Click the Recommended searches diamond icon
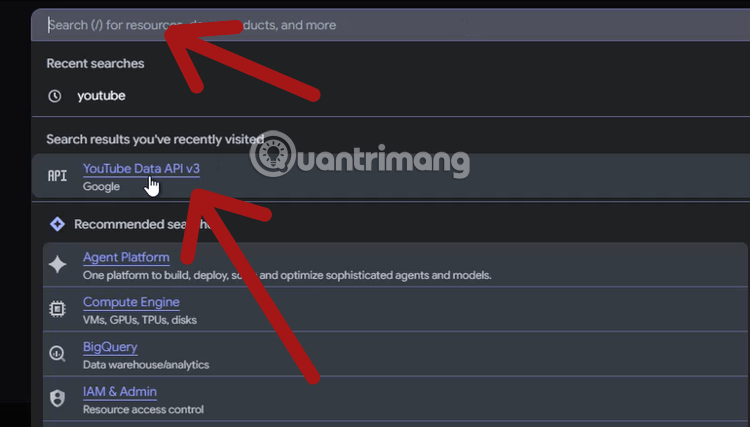750x427 pixels. 57,224
